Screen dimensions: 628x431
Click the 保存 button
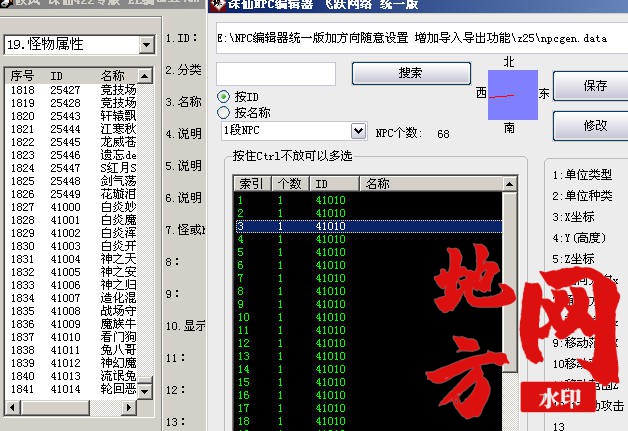(593, 85)
